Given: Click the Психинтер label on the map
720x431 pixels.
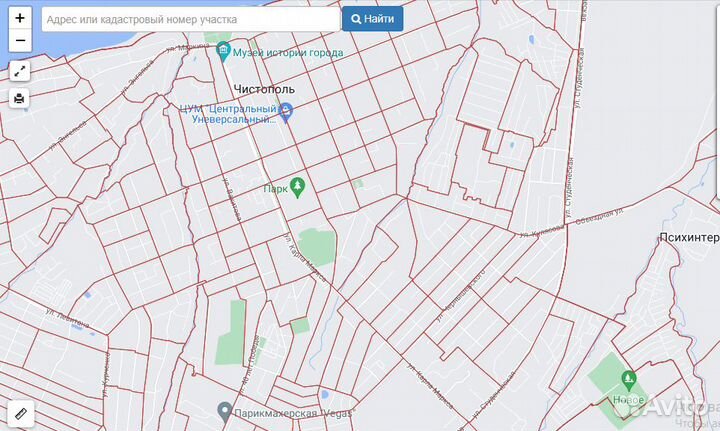Looking at the screenshot, I should point(689,237).
